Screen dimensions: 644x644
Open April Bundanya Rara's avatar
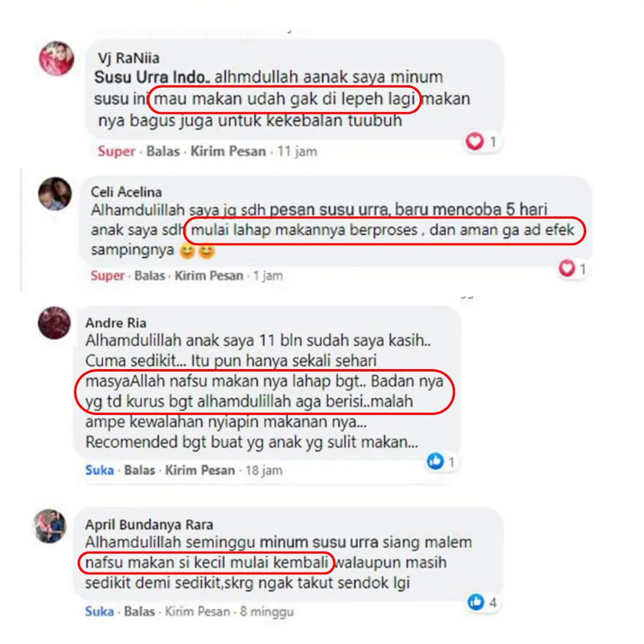(50, 527)
